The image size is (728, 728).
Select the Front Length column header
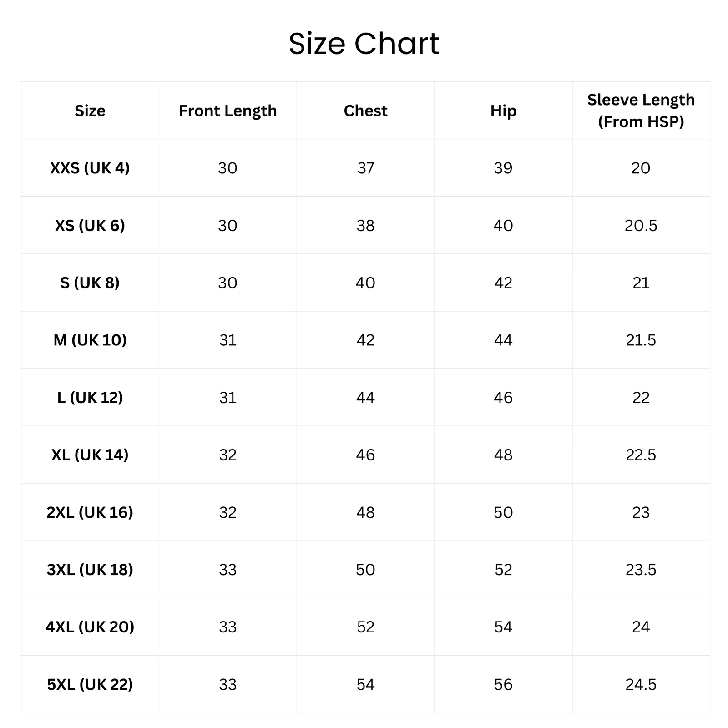click(227, 111)
